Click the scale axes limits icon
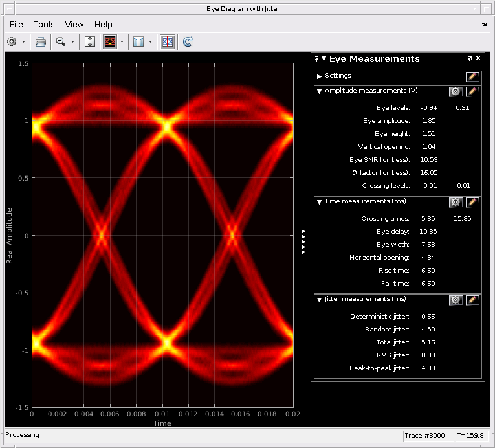 click(90, 41)
